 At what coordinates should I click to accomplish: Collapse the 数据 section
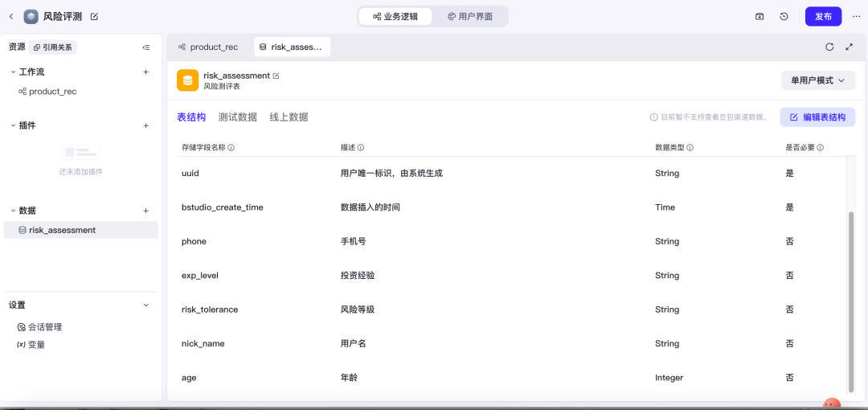(14, 211)
